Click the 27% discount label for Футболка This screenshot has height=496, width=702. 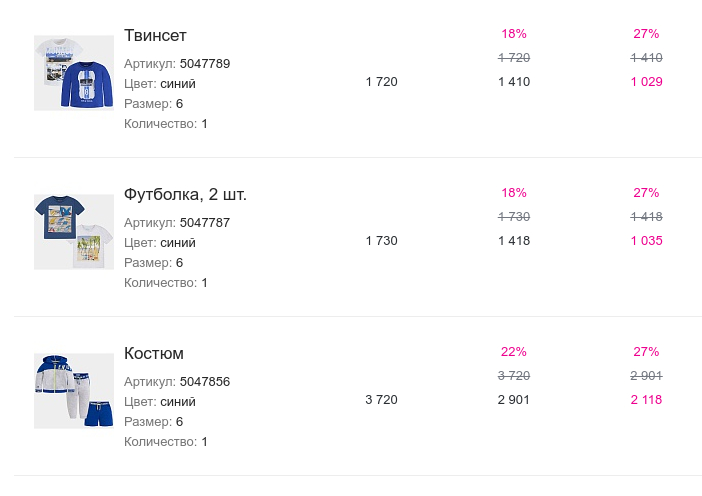[x=646, y=193]
